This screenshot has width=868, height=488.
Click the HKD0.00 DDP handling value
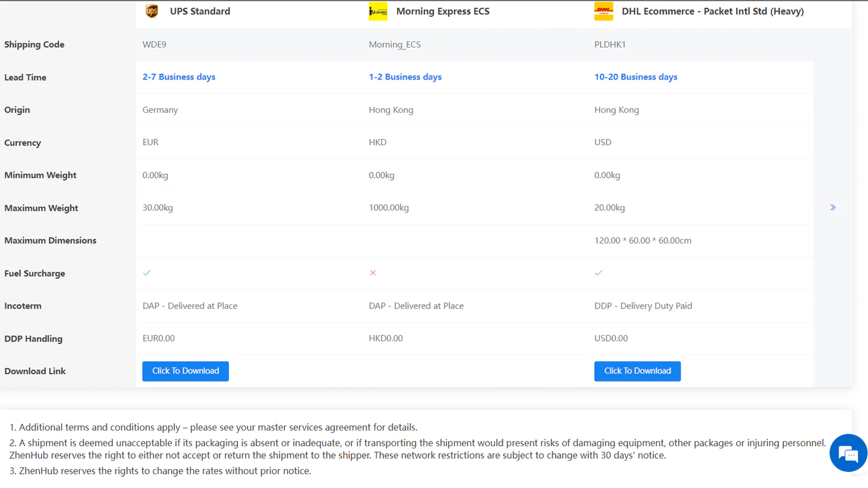[x=386, y=338]
